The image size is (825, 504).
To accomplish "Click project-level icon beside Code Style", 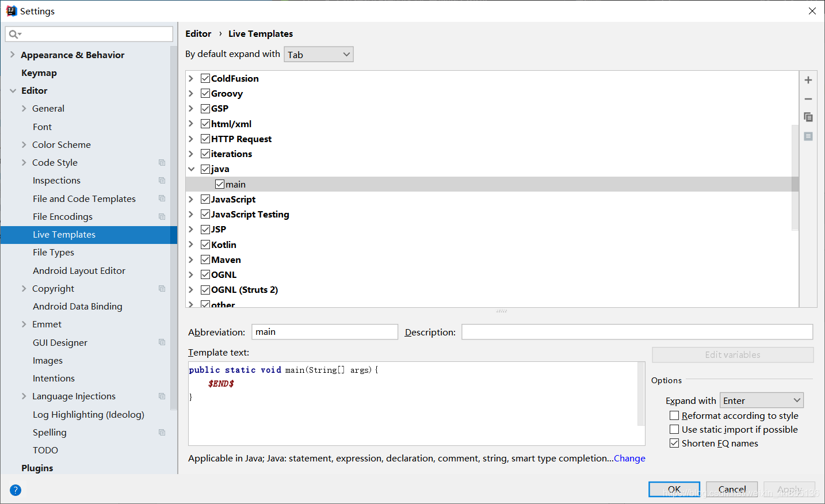I will pyautogui.click(x=162, y=163).
